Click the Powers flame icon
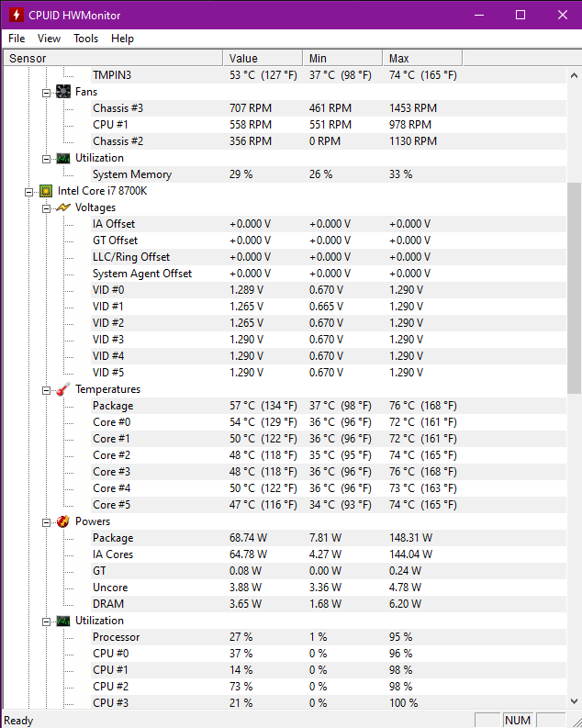 point(63,521)
